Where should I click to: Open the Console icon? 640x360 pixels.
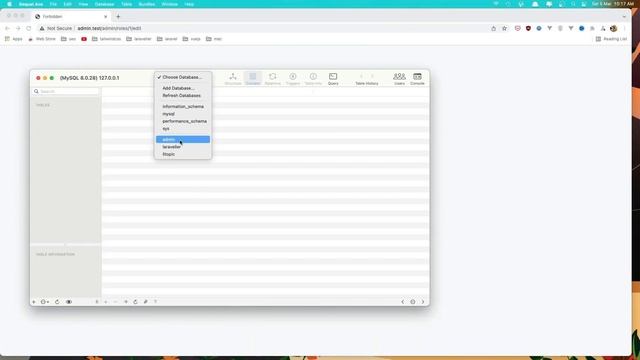[417, 79]
